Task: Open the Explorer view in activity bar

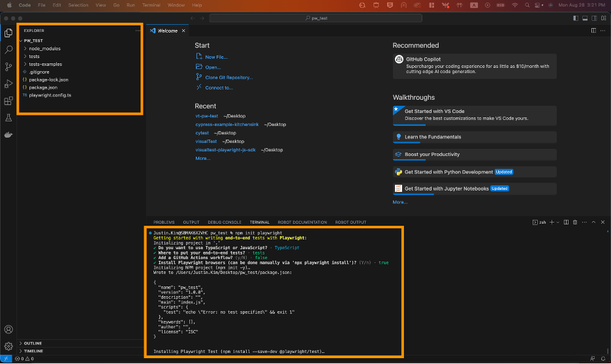Action: click(8, 33)
